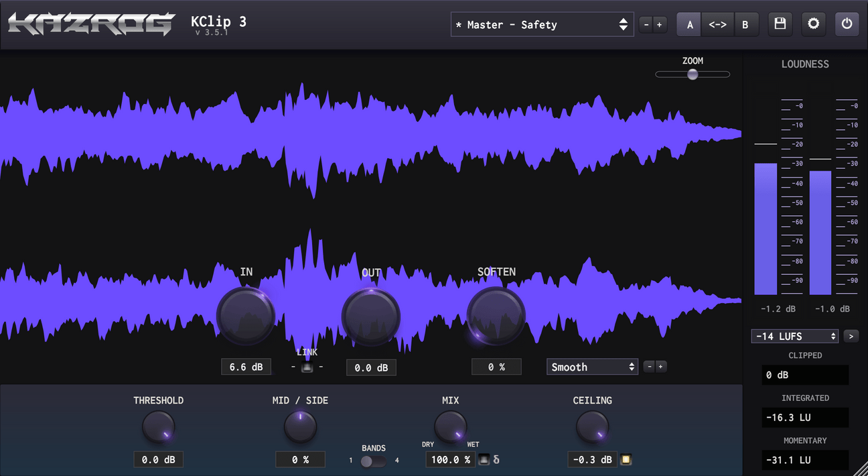This screenshot has width=868, height=476.
Task: Go to the previous preset with minus button
Action: pos(646,25)
